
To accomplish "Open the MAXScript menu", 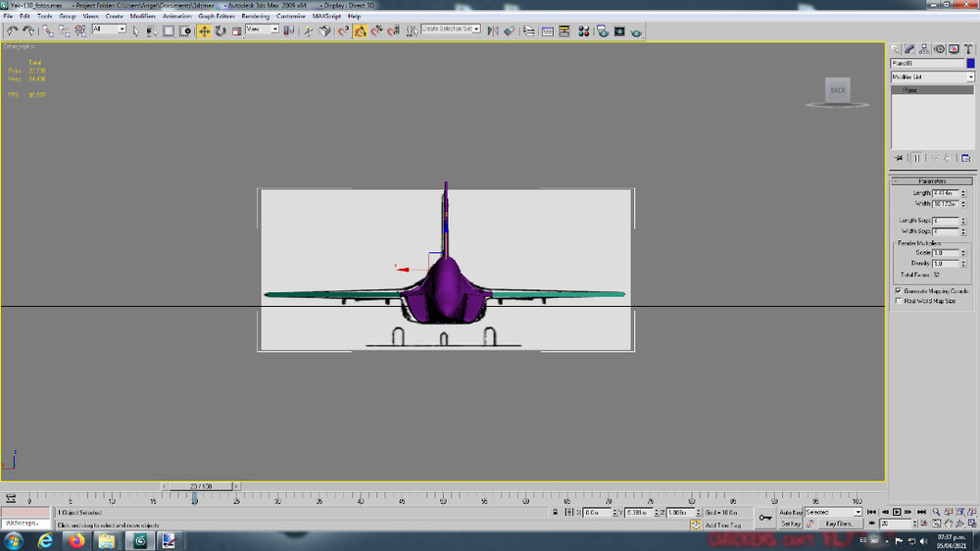I will click(326, 17).
